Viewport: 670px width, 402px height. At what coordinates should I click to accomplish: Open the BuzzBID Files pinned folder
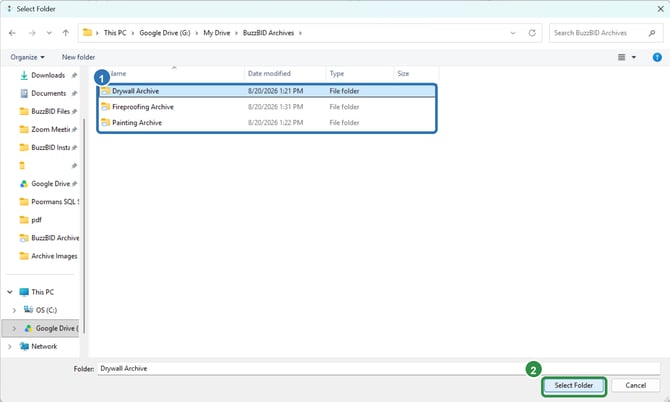coord(50,112)
